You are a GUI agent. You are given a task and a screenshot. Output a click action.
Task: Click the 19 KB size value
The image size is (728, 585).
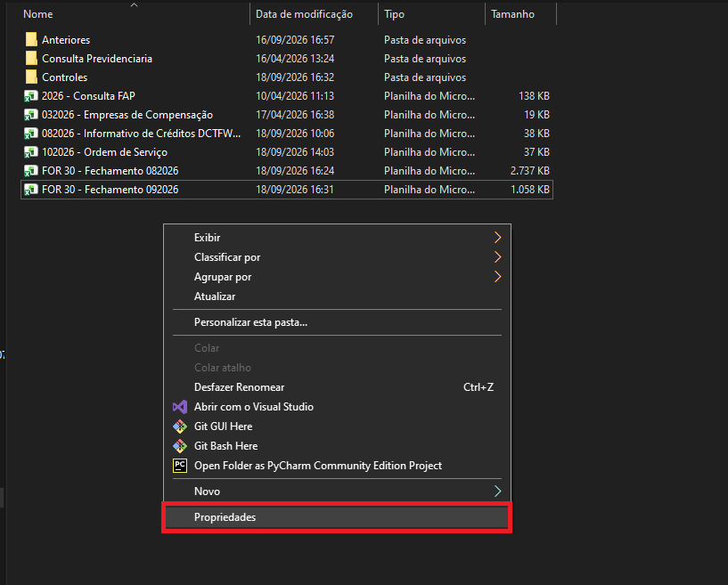[x=536, y=115]
